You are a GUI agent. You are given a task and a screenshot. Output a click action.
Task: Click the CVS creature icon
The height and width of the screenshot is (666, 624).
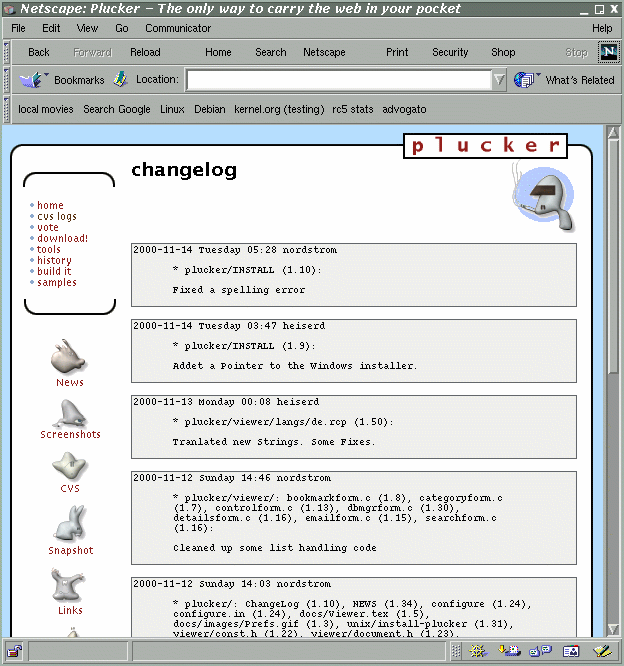tap(69, 466)
